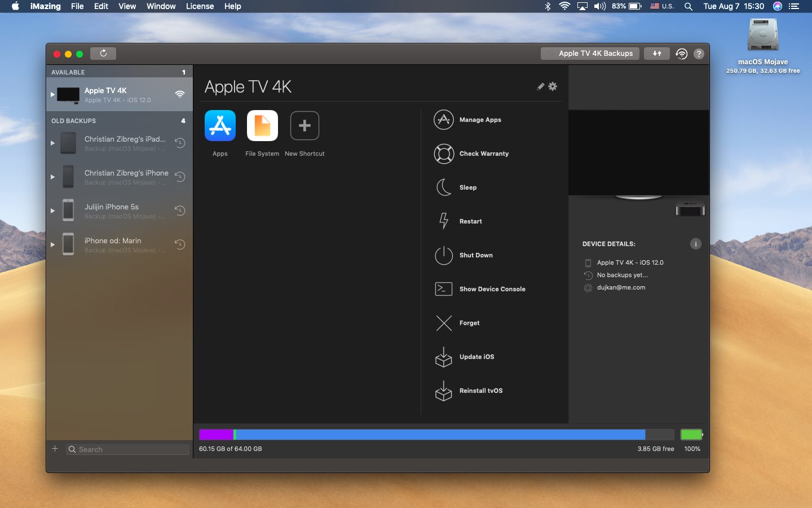
Task: Click the Show Device Console icon
Action: point(444,289)
